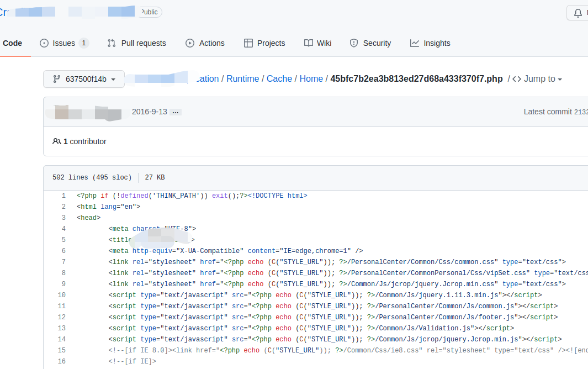588x369 pixels.
Task: Click the git branch icon in selector
Action: pyautogui.click(x=57, y=79)
